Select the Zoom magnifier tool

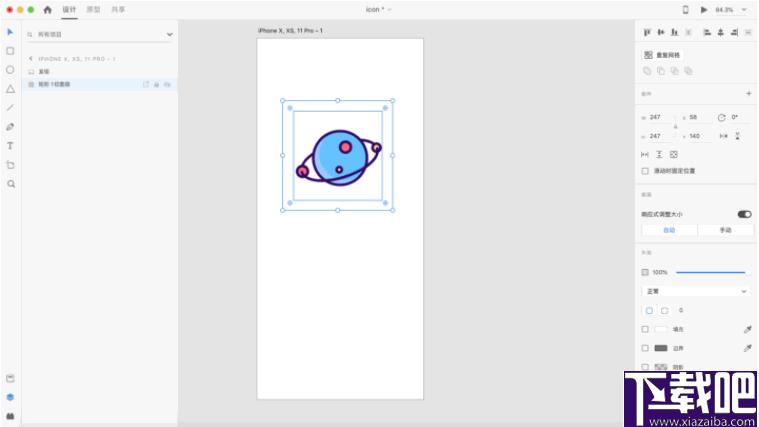(x=11, y=184)
